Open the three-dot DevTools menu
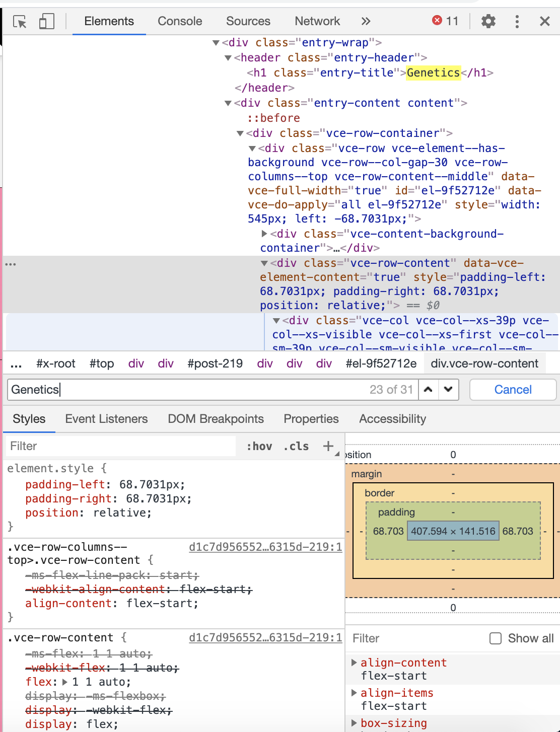560x732 pixels. (517, 21)
